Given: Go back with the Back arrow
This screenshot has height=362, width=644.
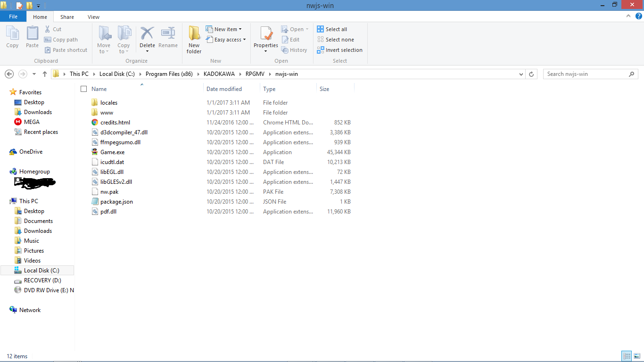Looking at the screenshot, I should click(x=9, y=74).
